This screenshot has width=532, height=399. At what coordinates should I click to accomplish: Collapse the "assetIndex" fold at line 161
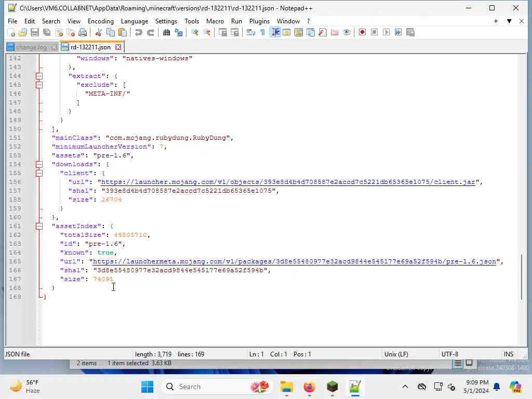click(x=39, y=226)
